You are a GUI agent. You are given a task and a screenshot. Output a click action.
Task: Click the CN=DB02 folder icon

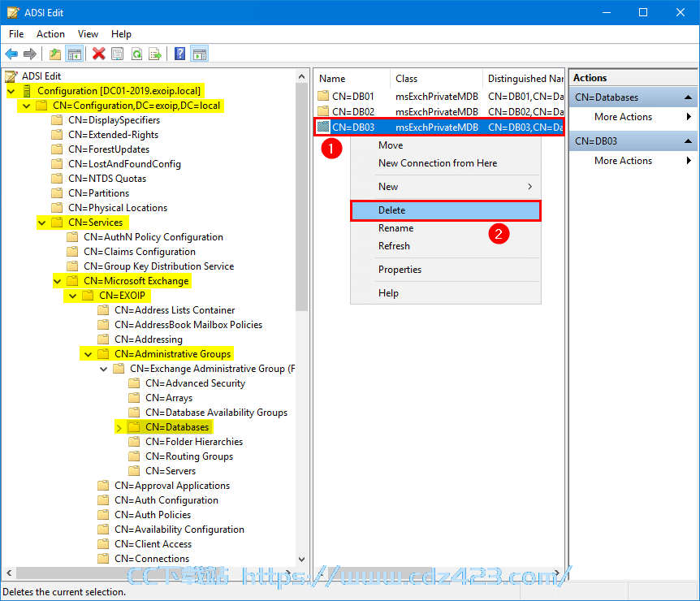click(323, 111)
